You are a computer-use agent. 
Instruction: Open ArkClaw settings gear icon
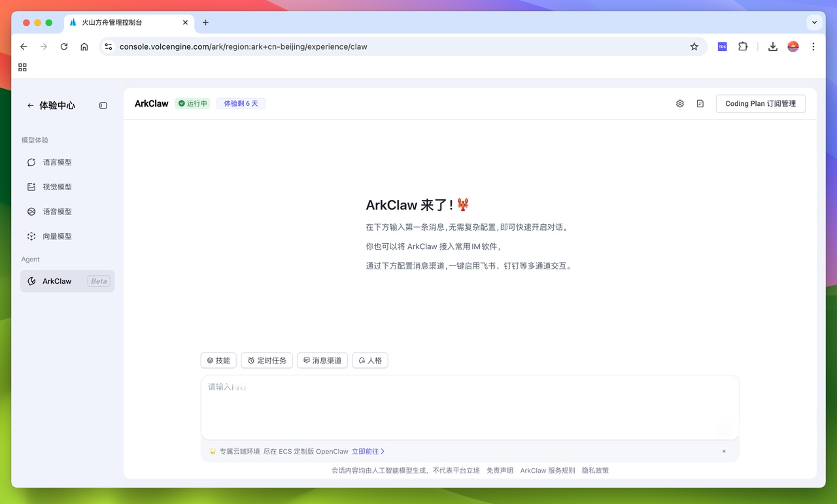pyautogui.click(x=679, y=103)
